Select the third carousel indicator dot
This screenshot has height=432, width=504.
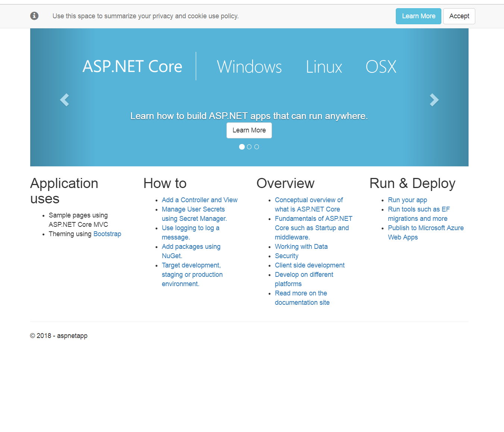click(x=257, y=147)
